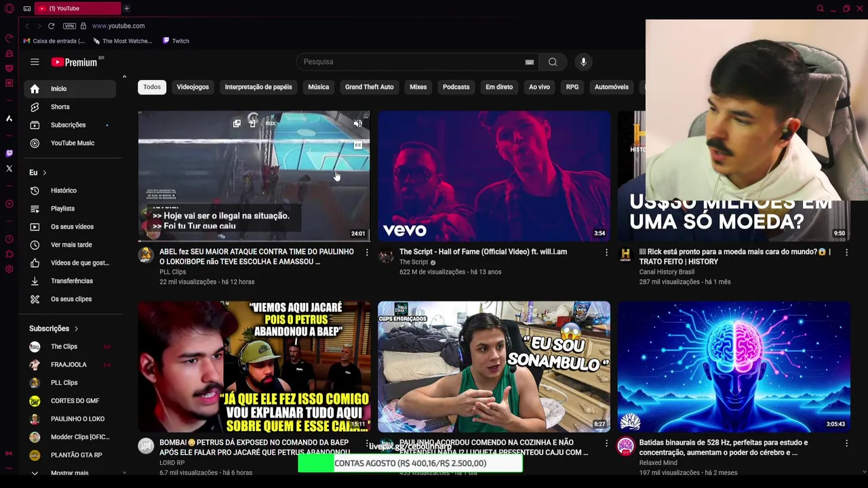Click the magnifier search button
Screen dimensions: 868x488
coord(553,62)
